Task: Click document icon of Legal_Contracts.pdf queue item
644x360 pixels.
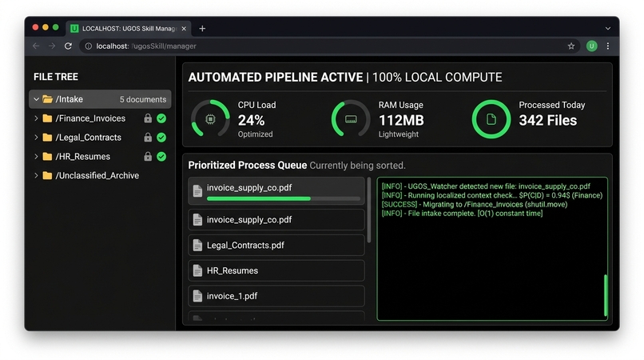Action: click(x=197, y=246)
